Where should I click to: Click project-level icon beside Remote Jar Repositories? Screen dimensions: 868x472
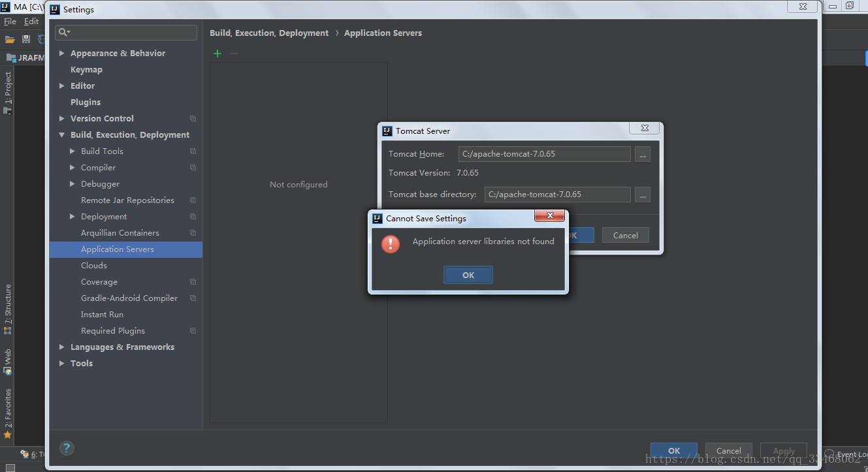(193, 200)
